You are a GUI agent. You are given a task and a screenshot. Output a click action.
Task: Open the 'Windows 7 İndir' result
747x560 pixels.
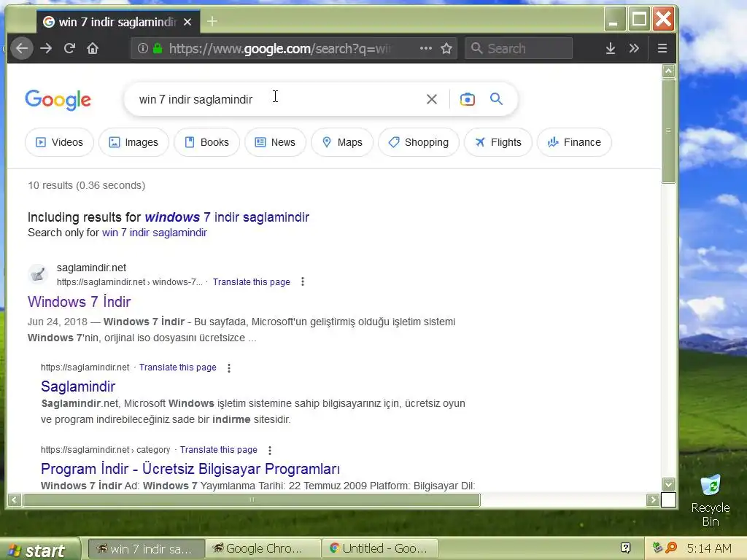(x=79, y=301)
